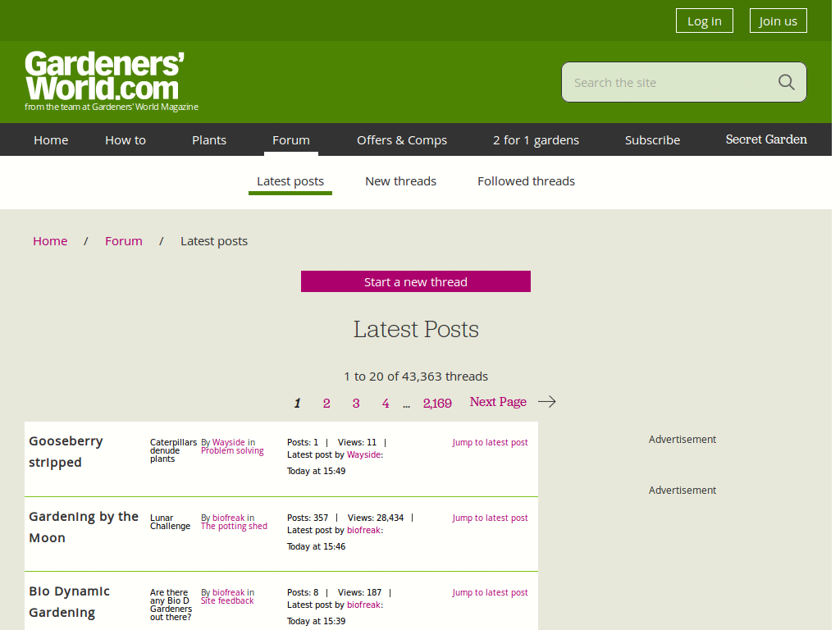
Task: Open the Site feedback category link
Action: coord(227,601)
